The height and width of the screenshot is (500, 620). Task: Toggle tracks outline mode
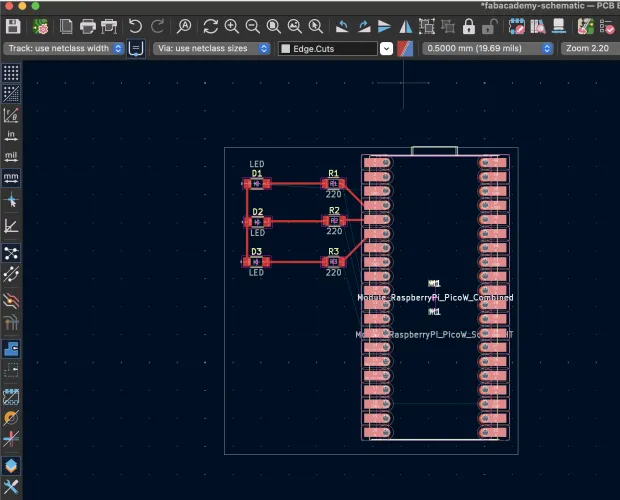click(11, 439)
